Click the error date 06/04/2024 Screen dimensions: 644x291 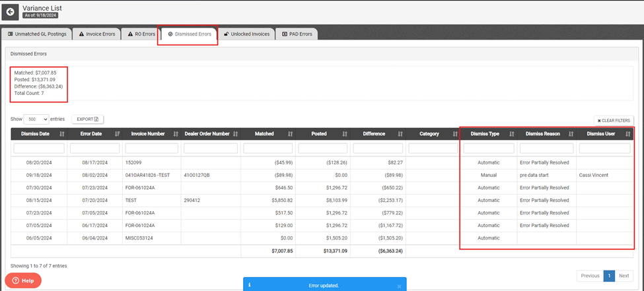coord(95,238)
